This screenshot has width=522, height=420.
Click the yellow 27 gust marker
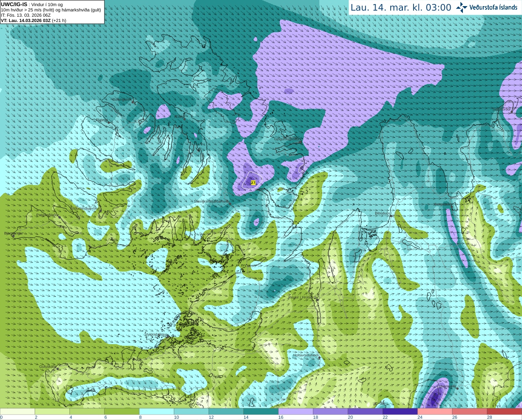point(253,183)
